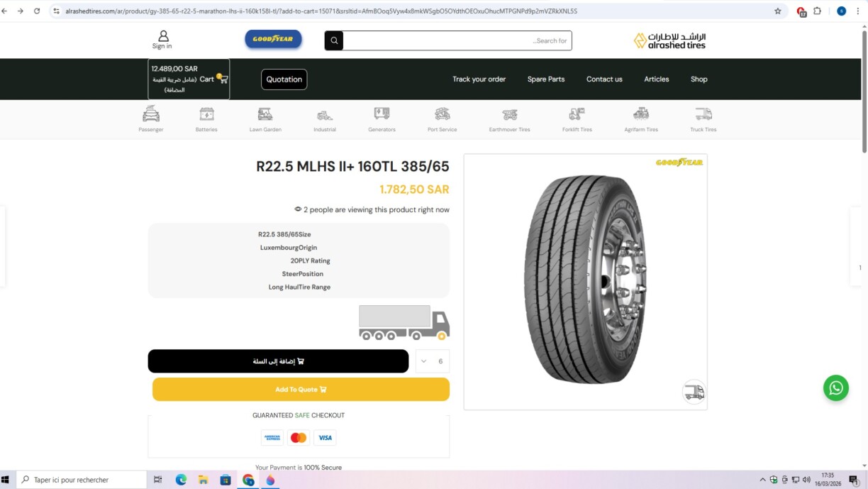The width and height of the screenshot is (868, 489).
Task: Select the Shop menu item
Action: [x=699, y=79]
